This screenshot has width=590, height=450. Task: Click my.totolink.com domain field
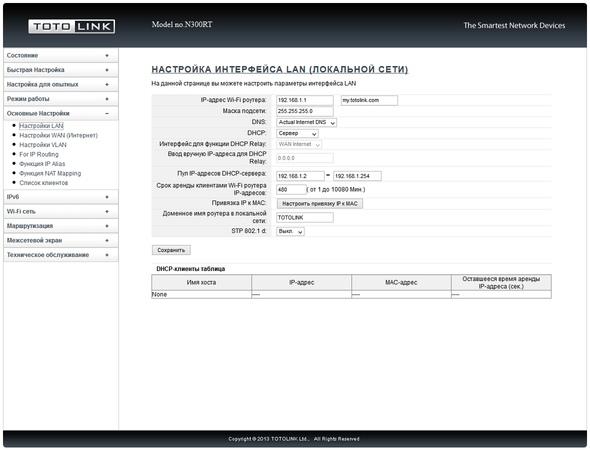coord(369,100)
